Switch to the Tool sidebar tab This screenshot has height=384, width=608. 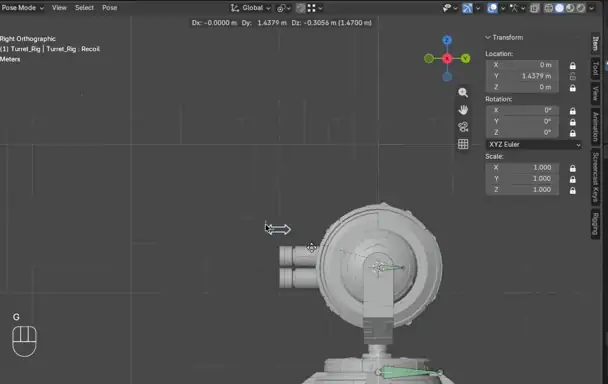pos(596,69)
